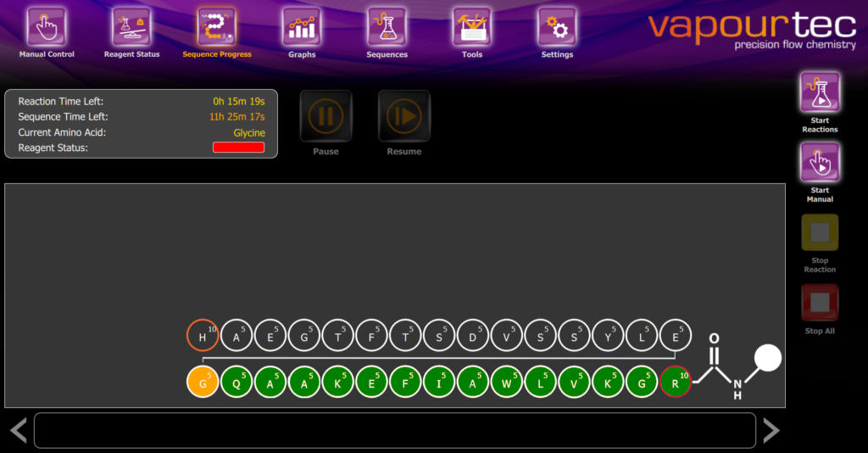Viewport: 868px width, 453px height.
Task: Pause the running sequence
Action: click(325, 116)
